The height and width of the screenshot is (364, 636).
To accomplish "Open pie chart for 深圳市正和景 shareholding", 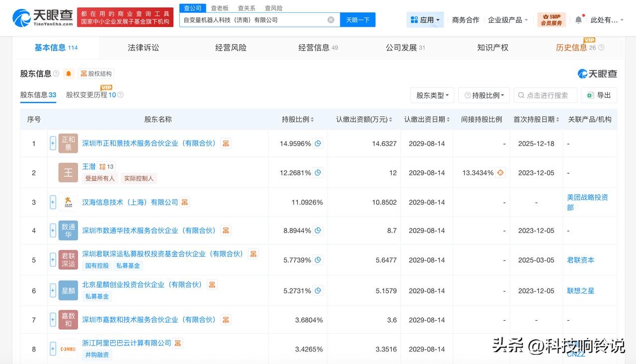I will pos(318,144).
